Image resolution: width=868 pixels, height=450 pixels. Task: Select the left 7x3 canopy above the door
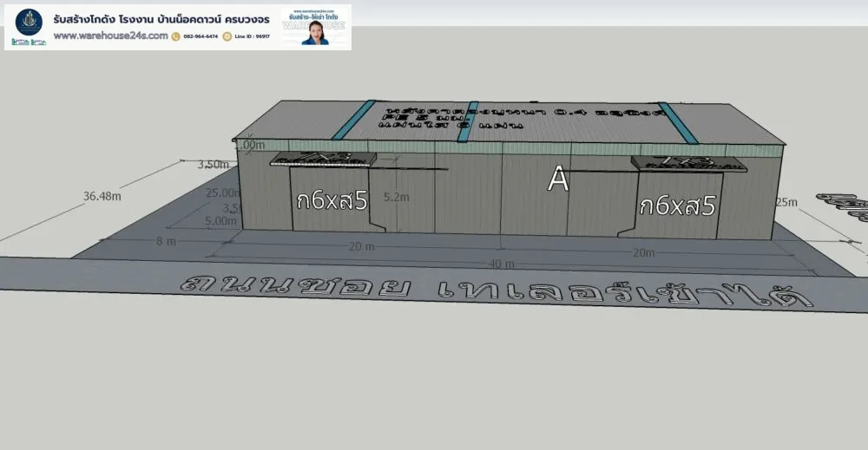pos(323,159)
